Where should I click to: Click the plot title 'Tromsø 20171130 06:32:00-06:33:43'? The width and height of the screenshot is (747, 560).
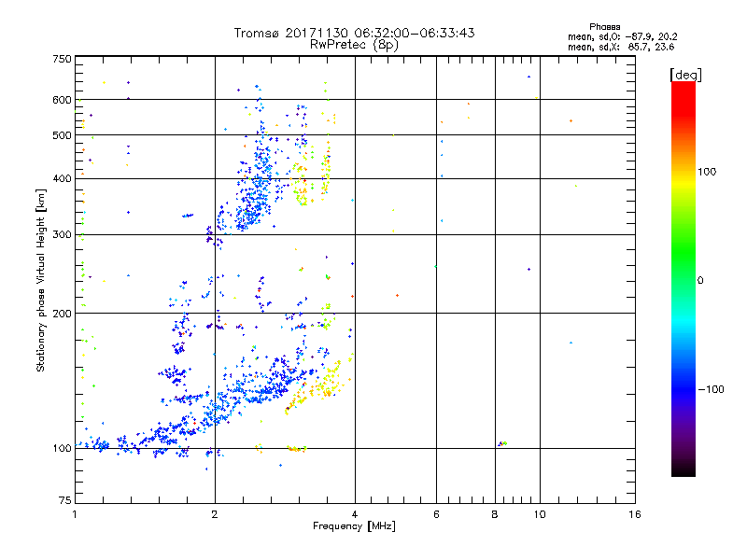click(354, 33)
